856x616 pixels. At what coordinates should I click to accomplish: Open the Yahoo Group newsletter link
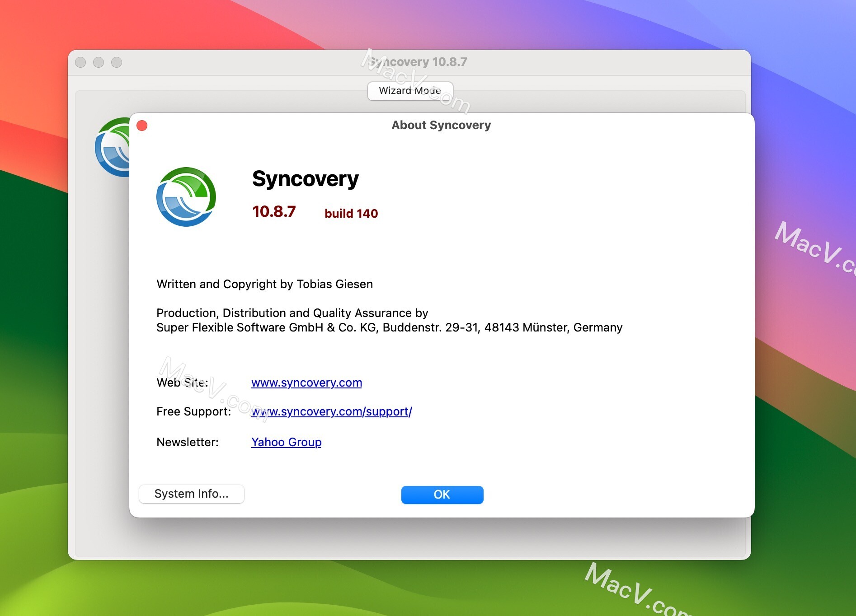(x=286, y=442)
